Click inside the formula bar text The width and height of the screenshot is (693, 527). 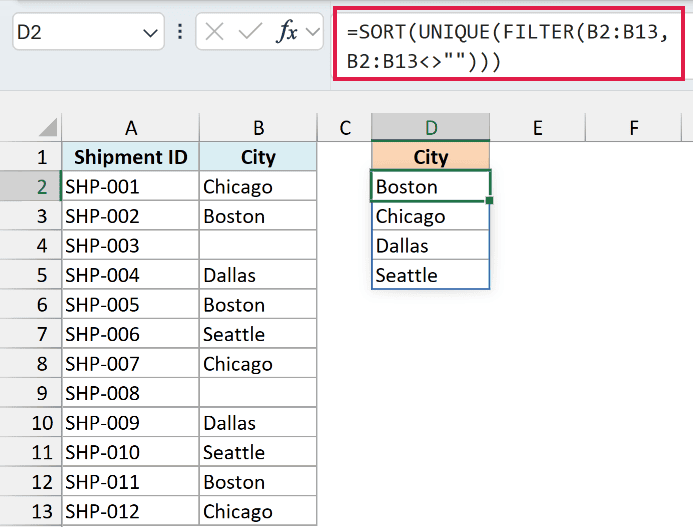pos(509,44)
